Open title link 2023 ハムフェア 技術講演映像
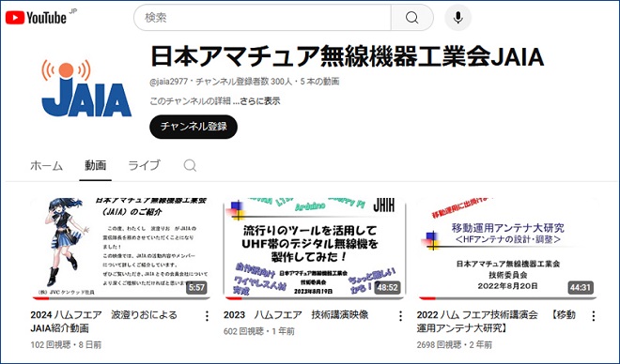Screen dimensions: 620x364 (x=296, y=314)
